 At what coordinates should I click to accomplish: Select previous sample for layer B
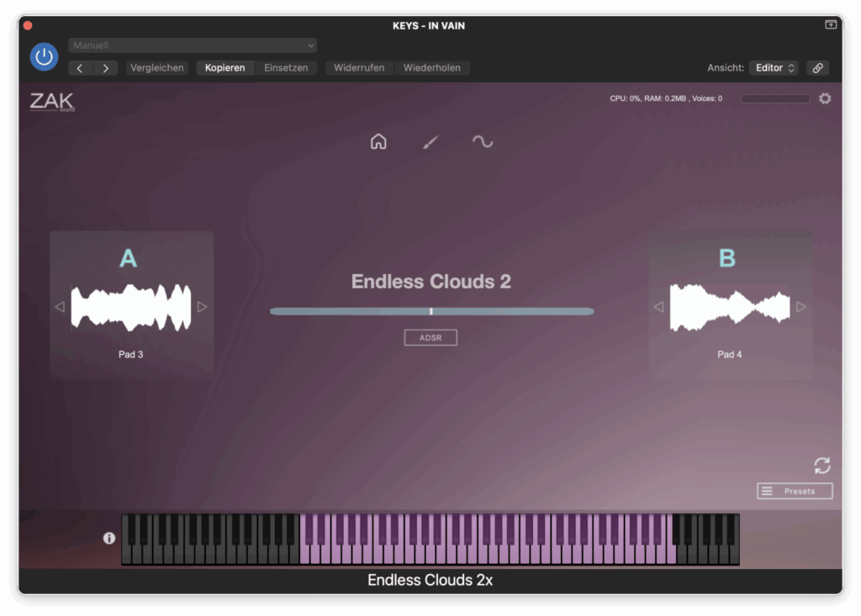pyautogui.click(x=658, y=307)
